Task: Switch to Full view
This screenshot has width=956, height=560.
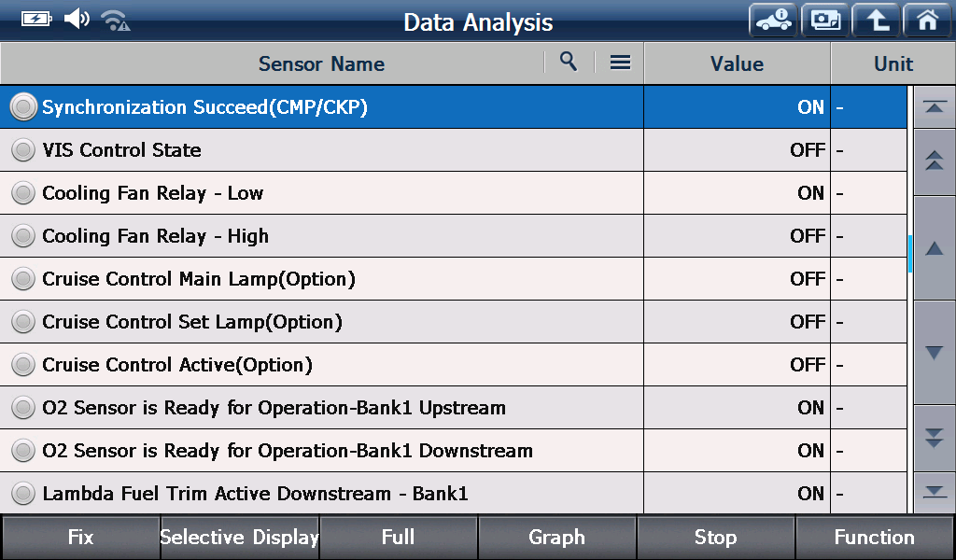Action: 398,538
